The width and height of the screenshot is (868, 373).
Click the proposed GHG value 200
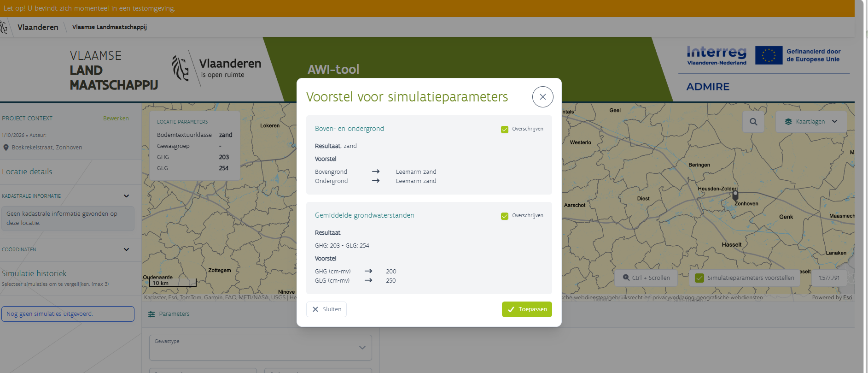[x=391, y=272]
